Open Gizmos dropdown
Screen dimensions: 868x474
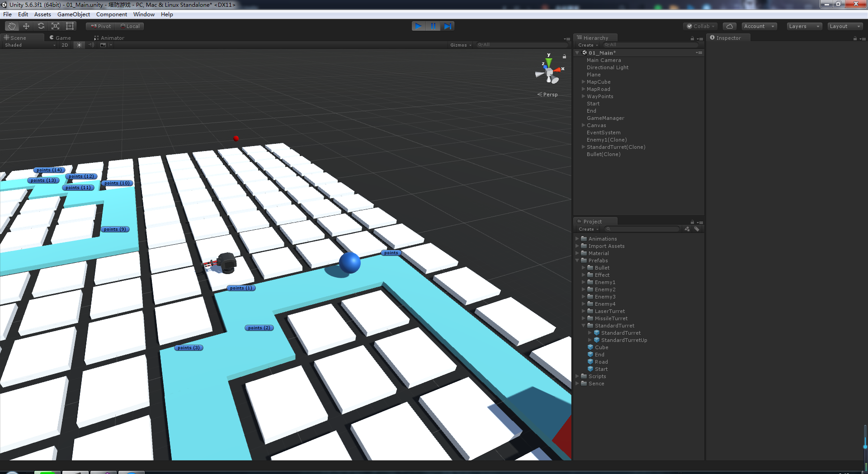[x=461, y=45]
